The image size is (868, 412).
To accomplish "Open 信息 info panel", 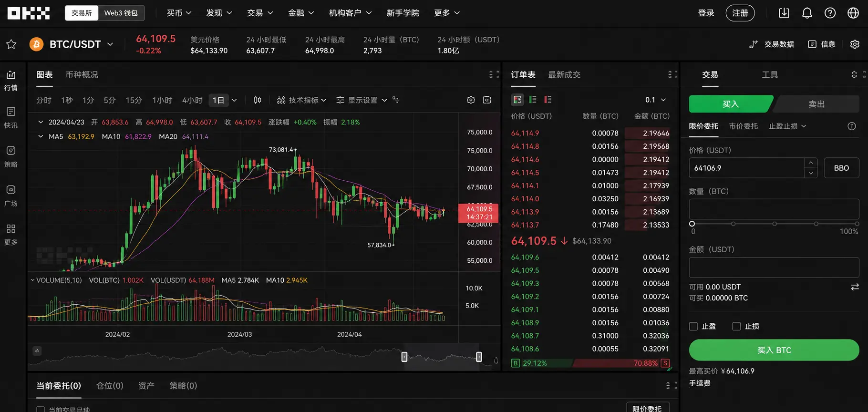I will pyautogui.click(x=822, y=44).
